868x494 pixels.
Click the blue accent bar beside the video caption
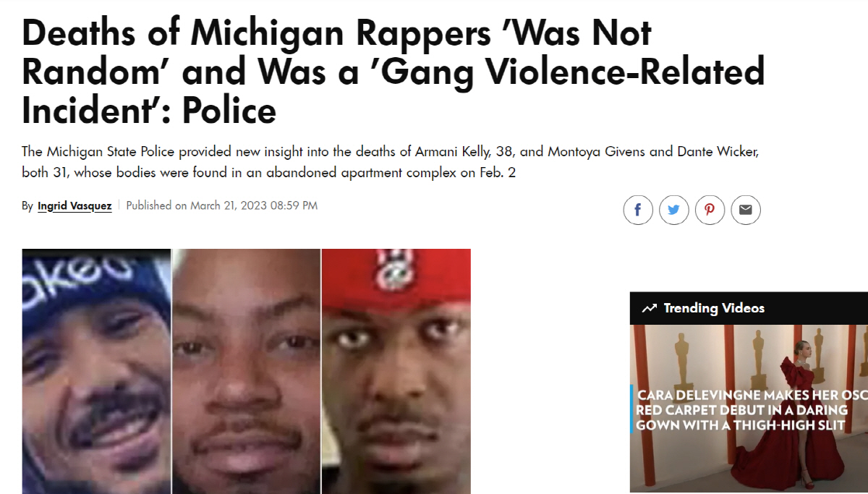pos(631,409)
